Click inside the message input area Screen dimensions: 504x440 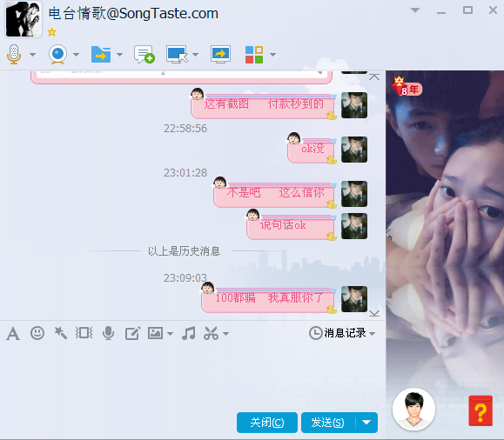pos(192,376)
